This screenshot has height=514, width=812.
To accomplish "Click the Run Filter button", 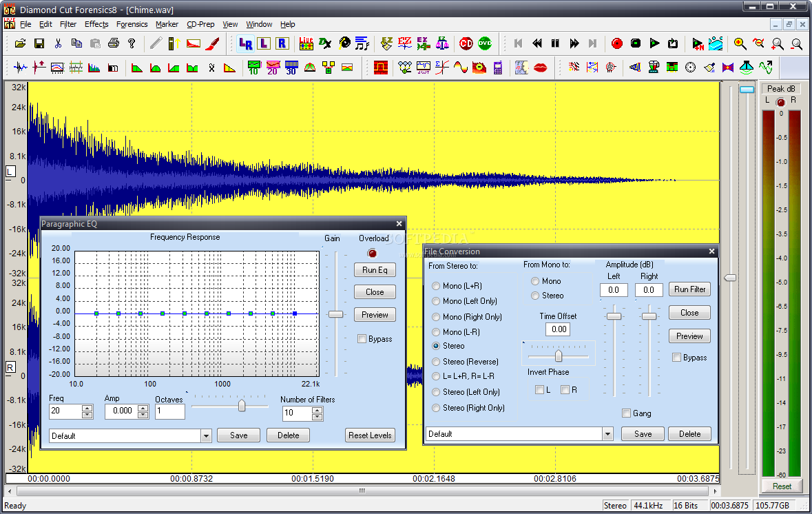I will coord(689,289).
